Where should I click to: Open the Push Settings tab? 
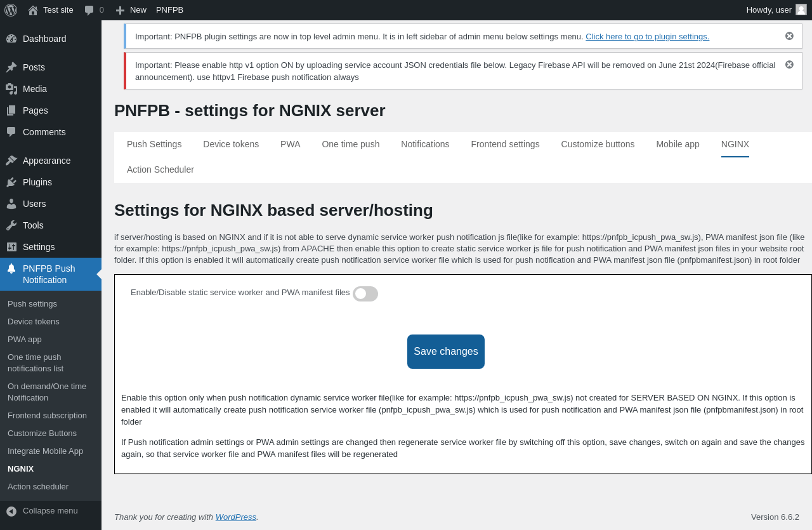[154, 144]
